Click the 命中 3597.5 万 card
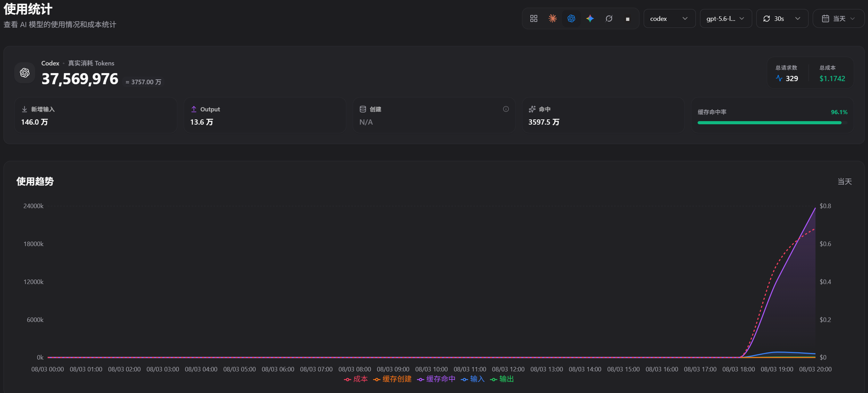Image resolution: width=868 pixels, height=393 pixels. 603,115
